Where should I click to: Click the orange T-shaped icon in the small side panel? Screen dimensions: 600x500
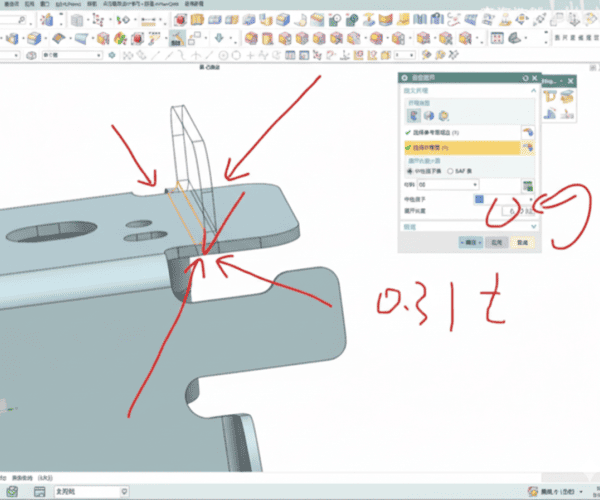(550, 96)
